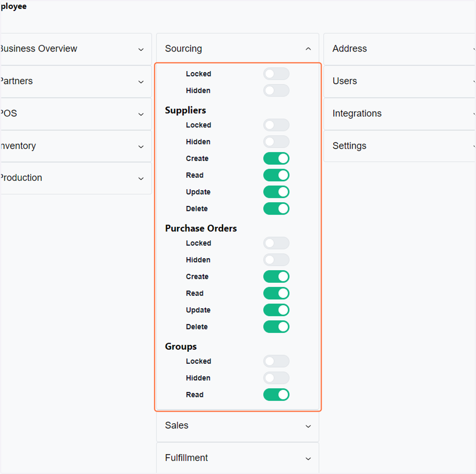Open the Integrations section header
The width and height of the screenshot is (476, 474).
tap(400, 114)
